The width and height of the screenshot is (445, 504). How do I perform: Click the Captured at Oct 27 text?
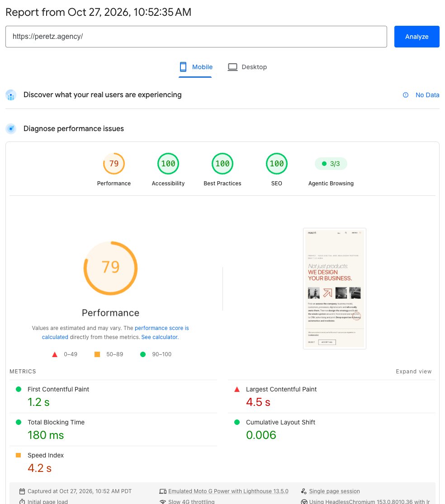coord(80,491)
